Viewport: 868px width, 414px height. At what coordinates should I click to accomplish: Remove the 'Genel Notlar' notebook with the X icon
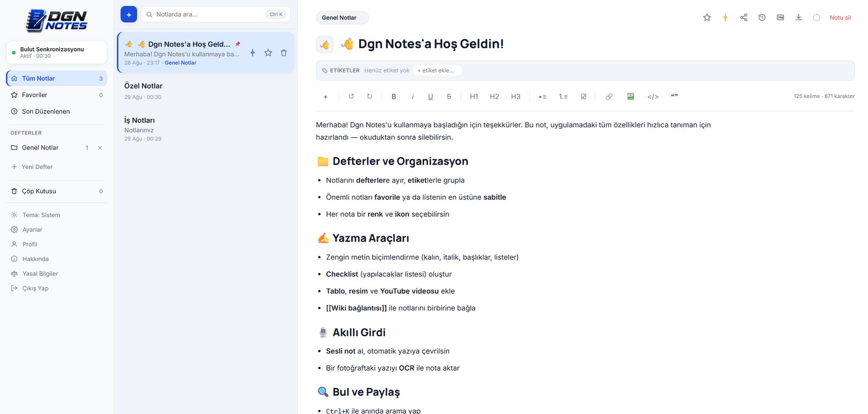[x=100, y=148]
